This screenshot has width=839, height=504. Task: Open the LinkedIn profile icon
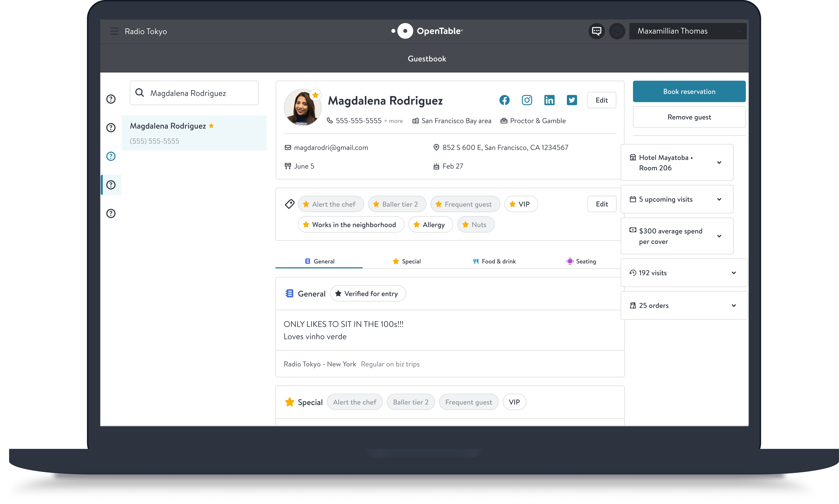[549, 100]
